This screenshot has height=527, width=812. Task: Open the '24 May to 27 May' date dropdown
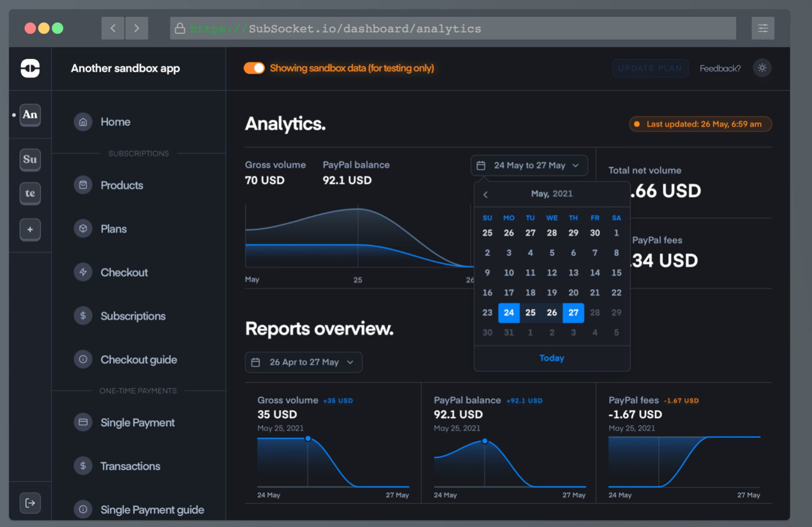click(529, 165)
